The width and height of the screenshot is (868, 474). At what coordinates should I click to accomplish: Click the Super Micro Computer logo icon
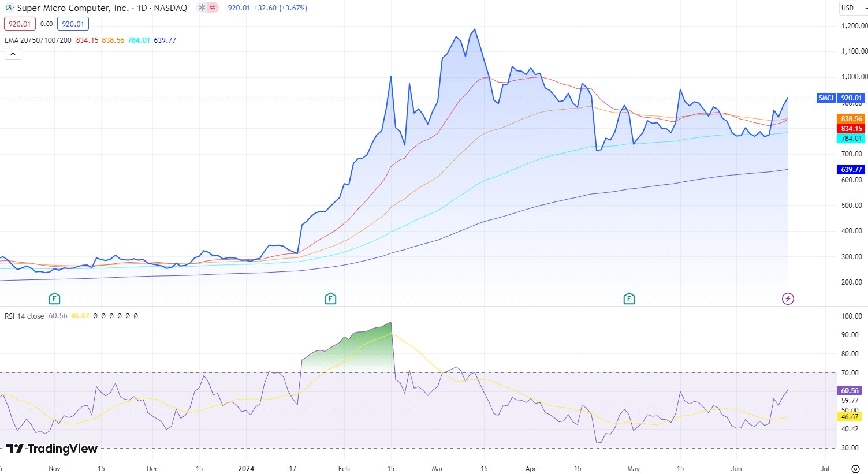(x=10, y=8)
